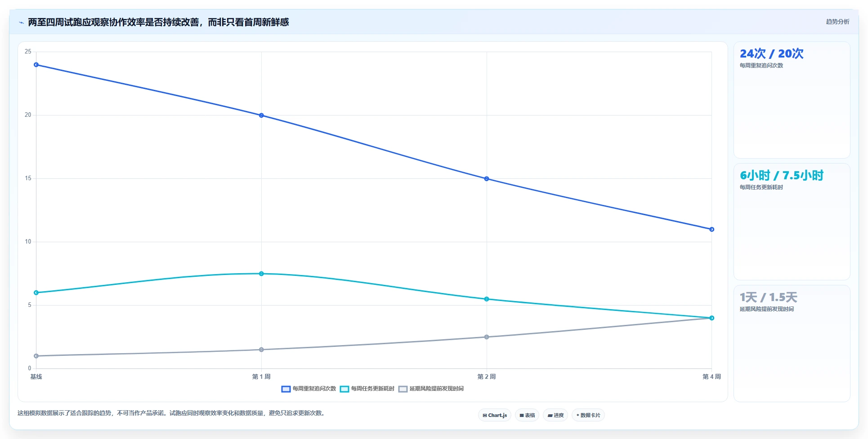The height and width of the screenshot is (439, 868).
Task: Click the 6小时 / 7.5小时 data card
Action: [x=792, y=222]
